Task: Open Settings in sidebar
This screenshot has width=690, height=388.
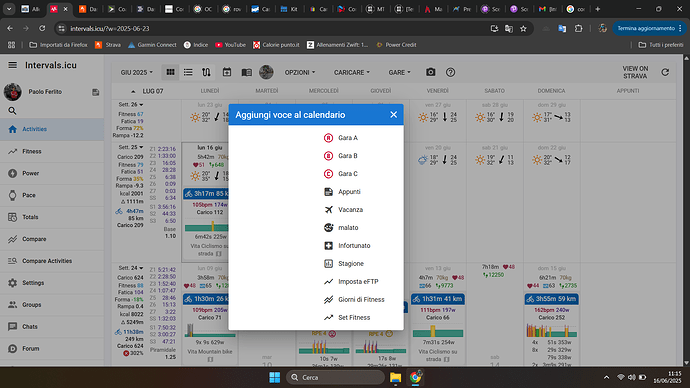Action: coord(52,283)
